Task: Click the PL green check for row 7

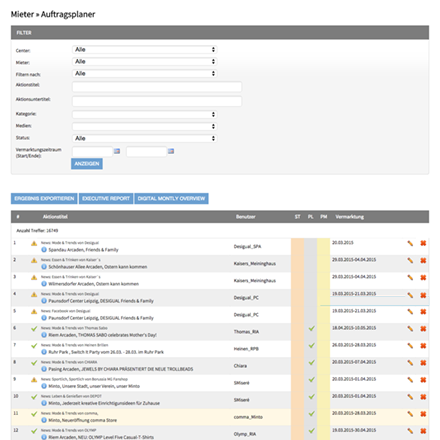Action: 312,346
